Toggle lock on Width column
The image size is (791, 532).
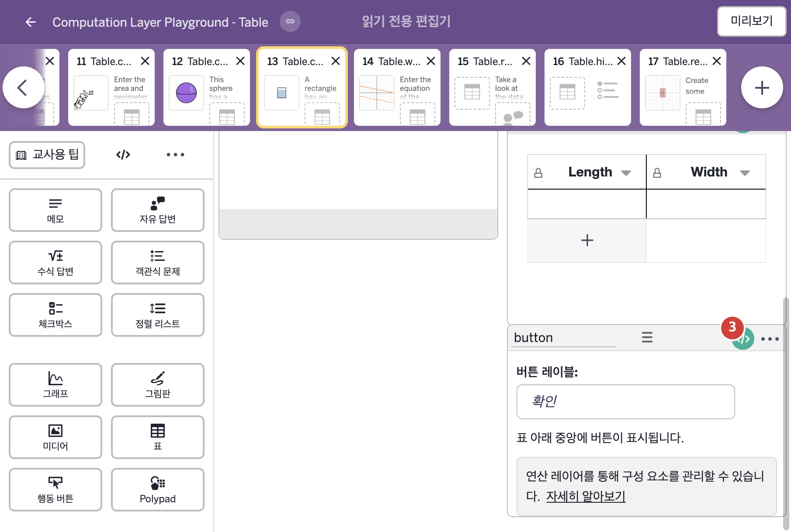[657, 173]
